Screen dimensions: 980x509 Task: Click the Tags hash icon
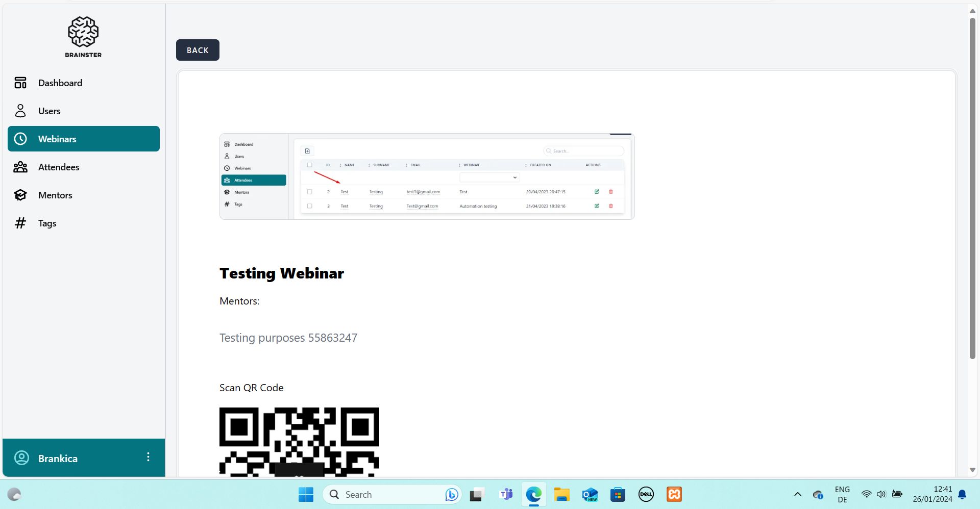click(x=20, y=223)
